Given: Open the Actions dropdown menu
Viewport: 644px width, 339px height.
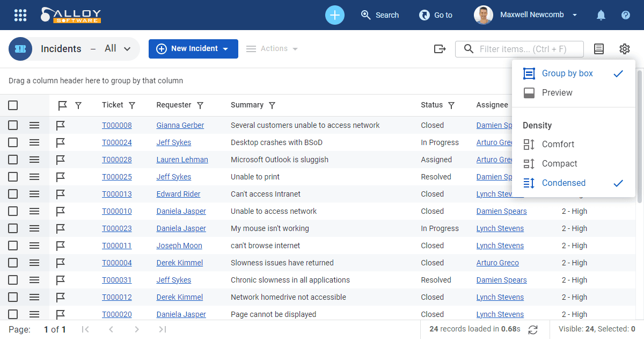Looking at the screenshot, I should tap(272, 49).
